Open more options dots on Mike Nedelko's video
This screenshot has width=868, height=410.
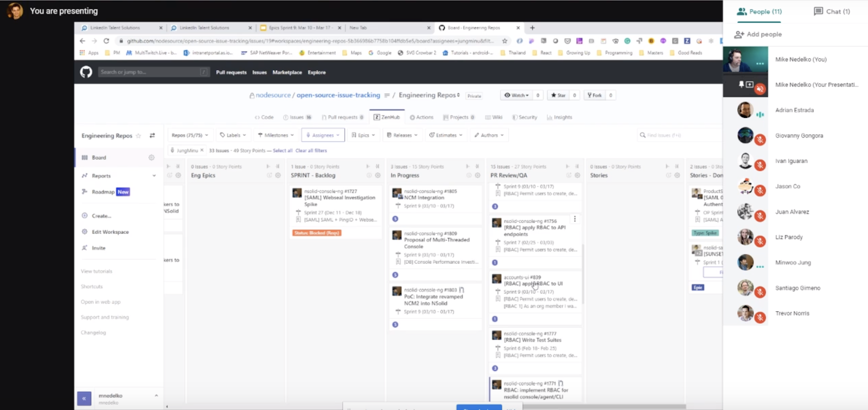tap(760, 64)
